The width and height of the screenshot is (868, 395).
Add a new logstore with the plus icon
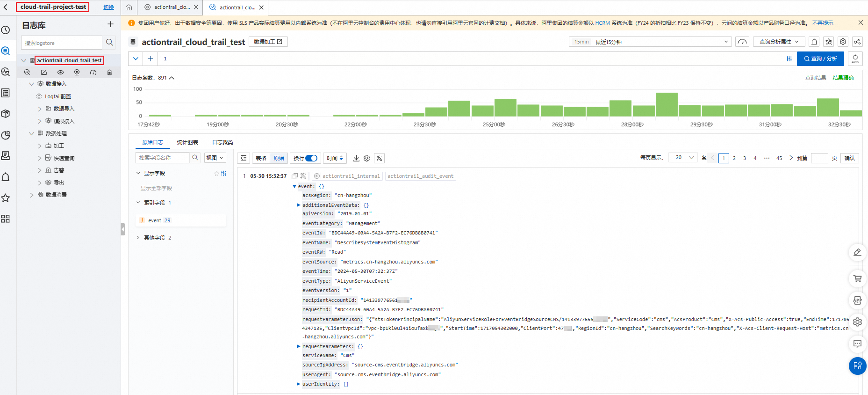[x=110, y=24]
